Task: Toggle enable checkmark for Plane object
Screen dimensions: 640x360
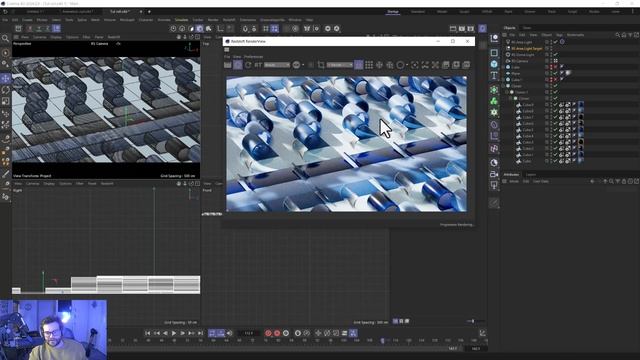Action: click(x=556, y=73)
